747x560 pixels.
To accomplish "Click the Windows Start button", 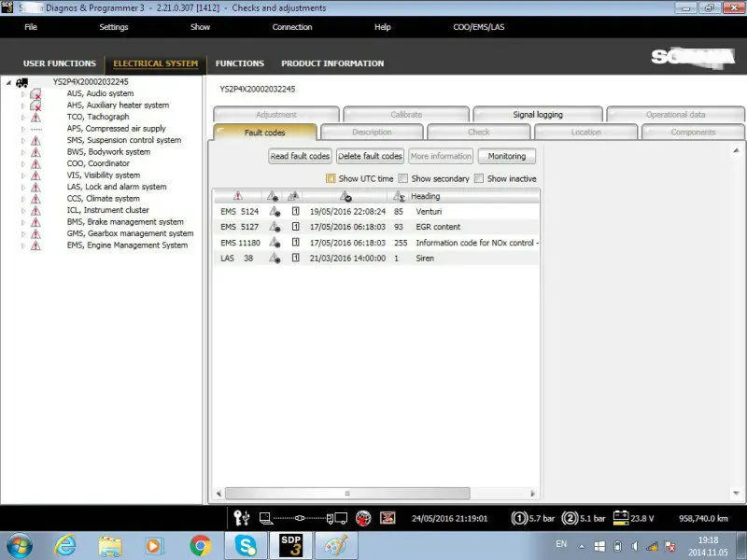I will tap(19, 546).
